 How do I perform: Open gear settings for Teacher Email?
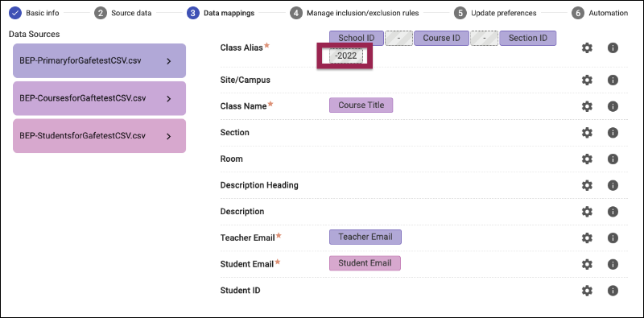pos(588,237)
